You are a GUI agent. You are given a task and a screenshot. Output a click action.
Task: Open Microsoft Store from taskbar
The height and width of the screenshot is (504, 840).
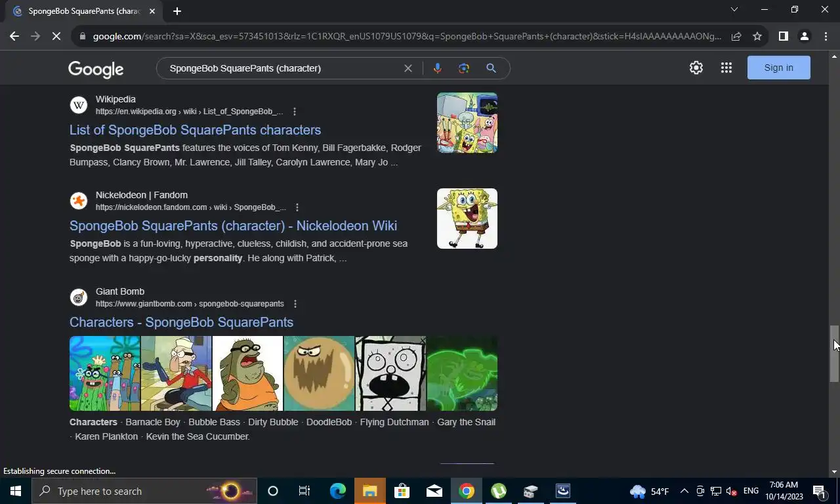pos(402,491)
